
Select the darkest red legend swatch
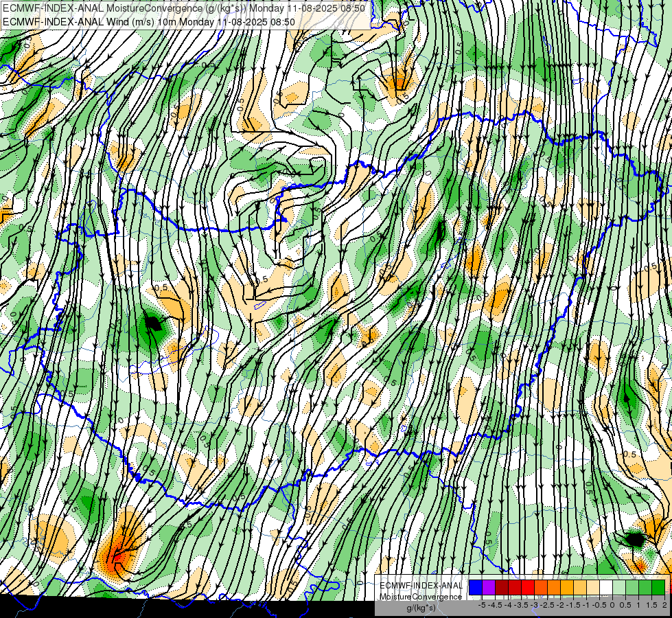coord(502,587)
